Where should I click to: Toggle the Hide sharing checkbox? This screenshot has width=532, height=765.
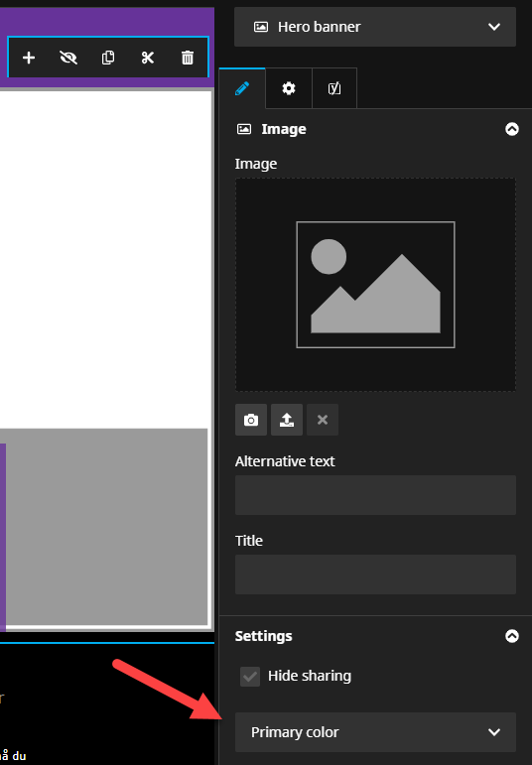tap(250, 677)
